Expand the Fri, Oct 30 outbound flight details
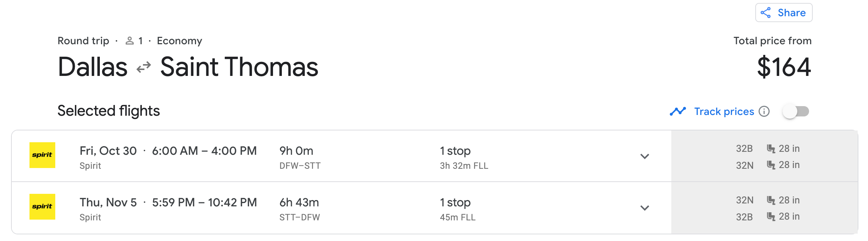Image resolution: width=868 pixels, height=241 pixels. [x=644, y=156]
